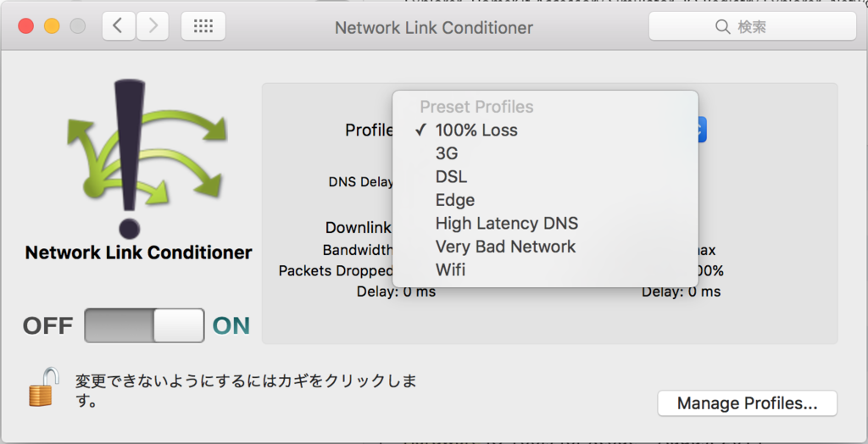Click the back navigation arrow
868x444 pixels.
click(x=119, y=26)
